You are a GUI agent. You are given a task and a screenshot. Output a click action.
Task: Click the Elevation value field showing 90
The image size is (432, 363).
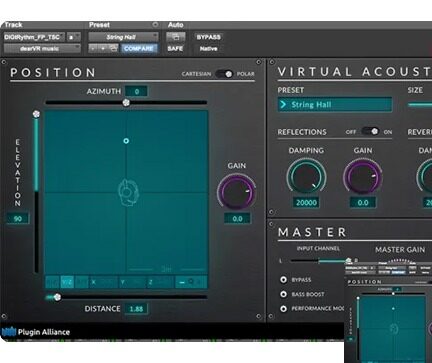[18, 219]
